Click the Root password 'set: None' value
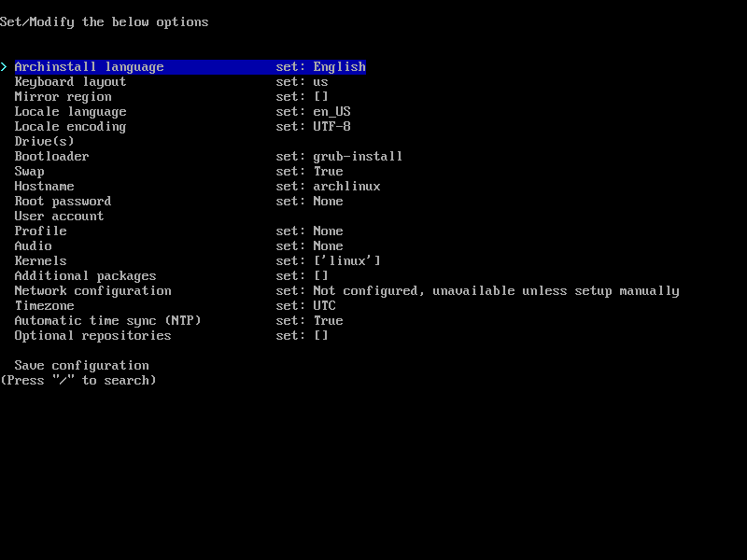The width and height of the screenshot is (747, 560). coord(310,202)
